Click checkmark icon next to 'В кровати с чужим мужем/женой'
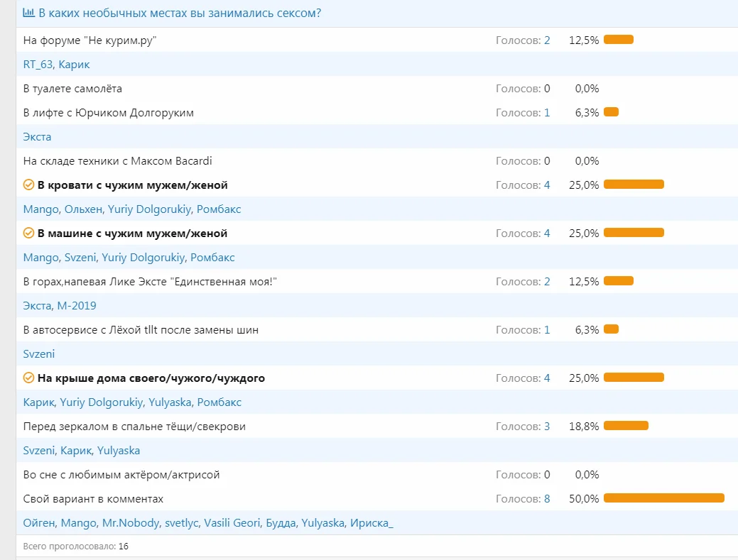Screen dimensions: 738x560 tap(28, 185)
